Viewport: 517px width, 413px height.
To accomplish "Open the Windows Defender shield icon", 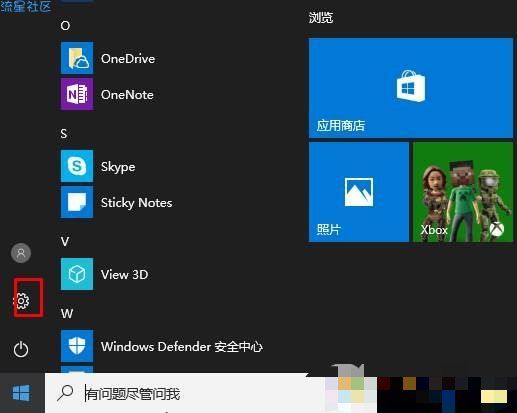I will click(x=77, y=346).
